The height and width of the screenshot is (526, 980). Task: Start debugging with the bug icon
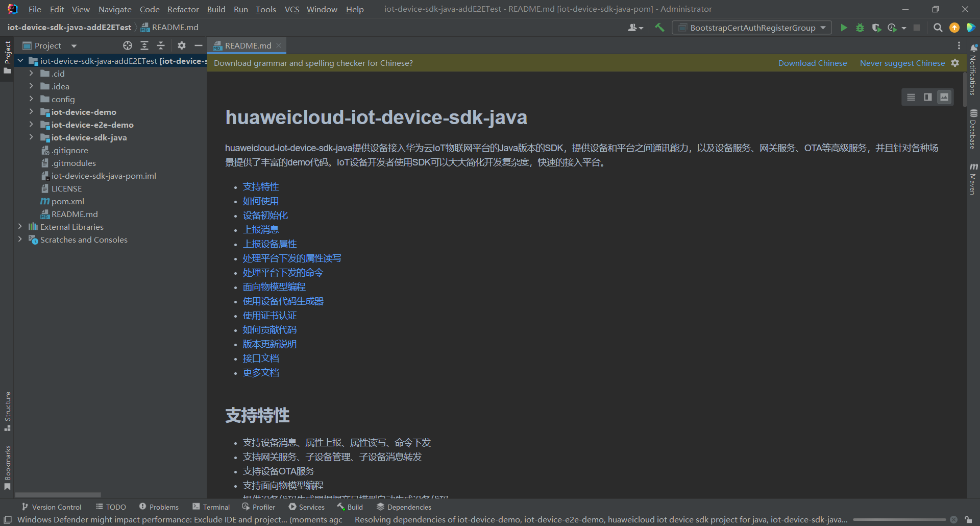coord(860,28)
